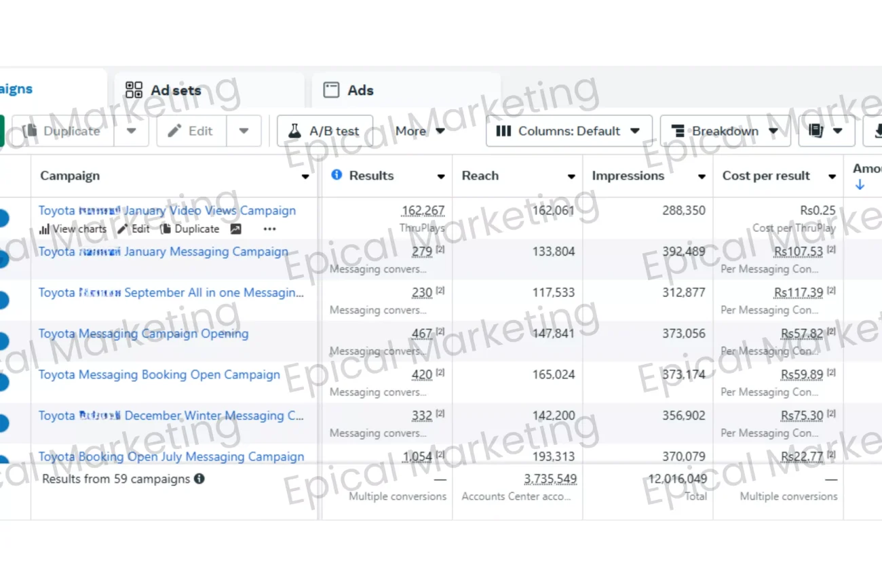Click the 1,054 results value
Image resolution: width=882 pixels, height=588 pixels.
pos(417,456)
